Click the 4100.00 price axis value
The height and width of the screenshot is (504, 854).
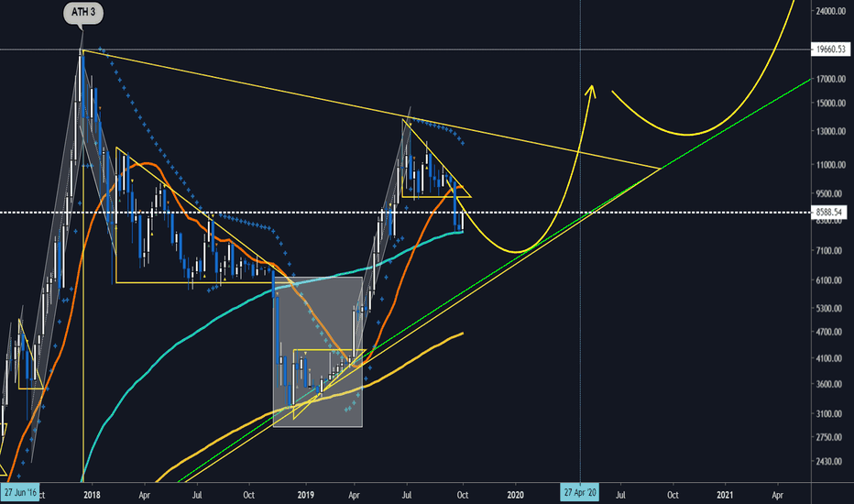pyautogui.click(x=829, y=358)
